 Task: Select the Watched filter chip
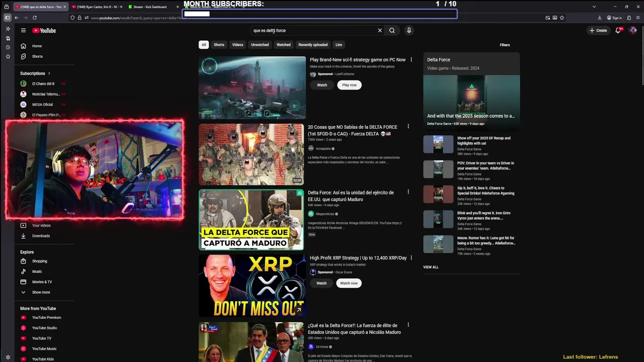coord(283,45)
